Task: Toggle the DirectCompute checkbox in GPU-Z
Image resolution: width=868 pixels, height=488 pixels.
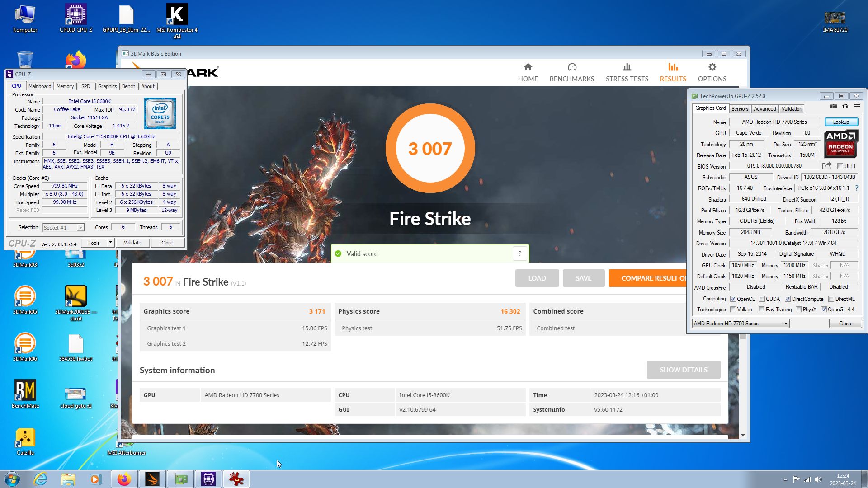Action: [x=788, y=299]
